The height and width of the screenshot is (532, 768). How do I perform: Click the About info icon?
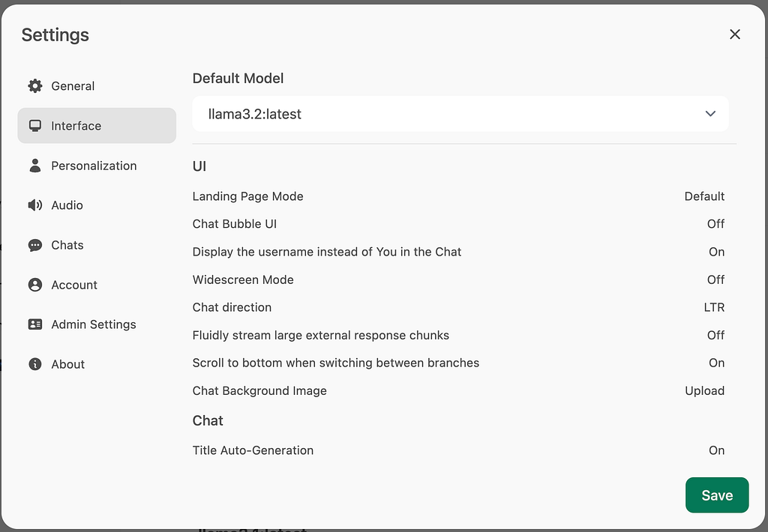point(34,364)
